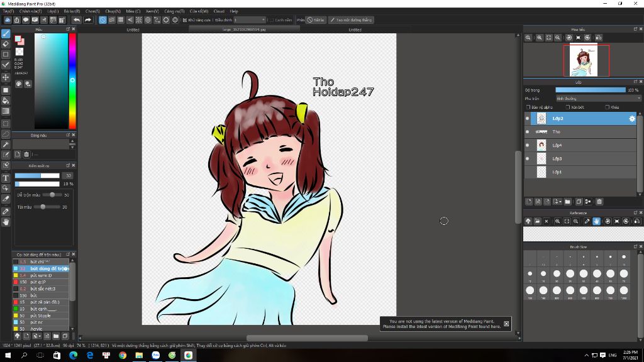Image resolution: width=644 pixels, height=362 pixels.
Task: Select the Brush tool in left toolbar
Action: click(x=6, y=34)
